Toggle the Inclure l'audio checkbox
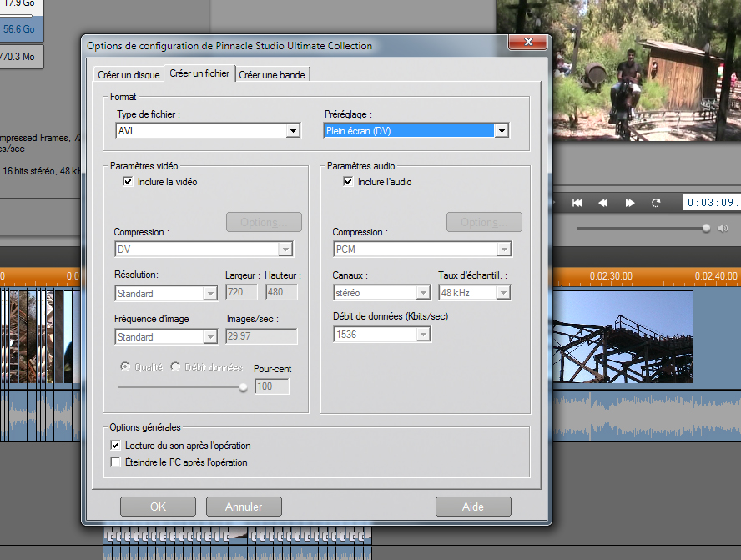 pos(348,181)
